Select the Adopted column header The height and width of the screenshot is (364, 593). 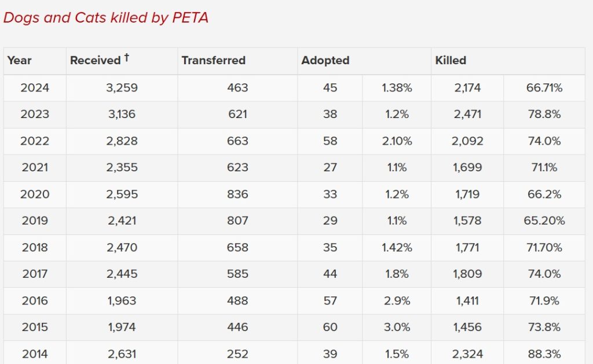325,60
